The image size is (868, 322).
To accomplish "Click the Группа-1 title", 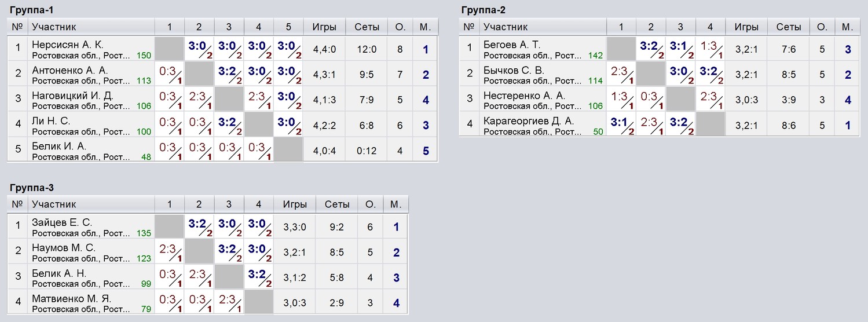I will tap(33, 10).
